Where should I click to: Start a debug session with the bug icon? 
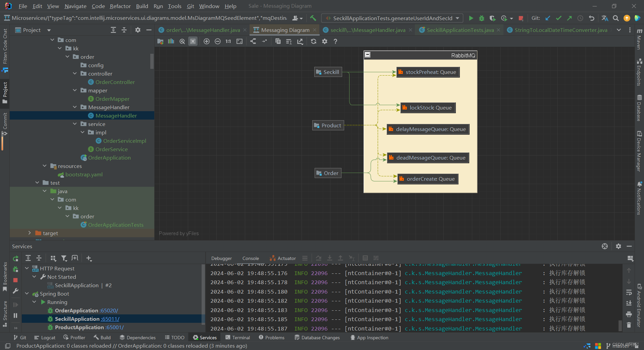(482, 18)
